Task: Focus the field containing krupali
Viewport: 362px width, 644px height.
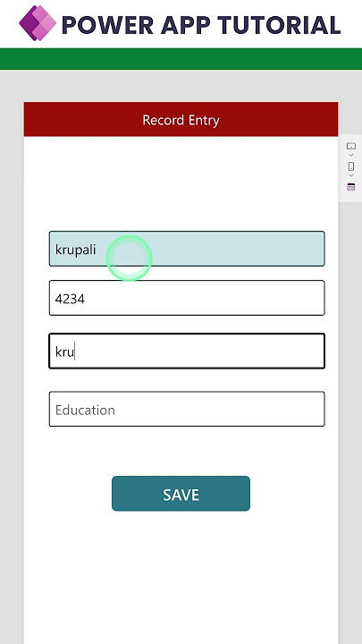Action: click(187, 249)
